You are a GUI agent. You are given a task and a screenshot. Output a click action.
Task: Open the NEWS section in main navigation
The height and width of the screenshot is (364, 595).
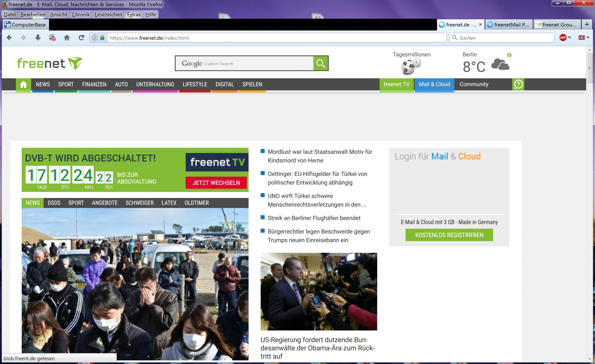pyautogui.click(x=43, y=85)
